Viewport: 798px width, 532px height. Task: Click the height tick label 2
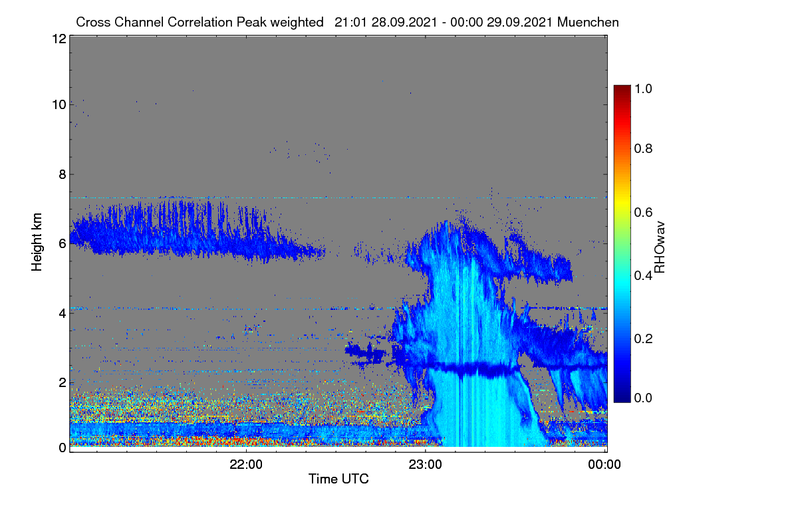[x=62, y=382]
